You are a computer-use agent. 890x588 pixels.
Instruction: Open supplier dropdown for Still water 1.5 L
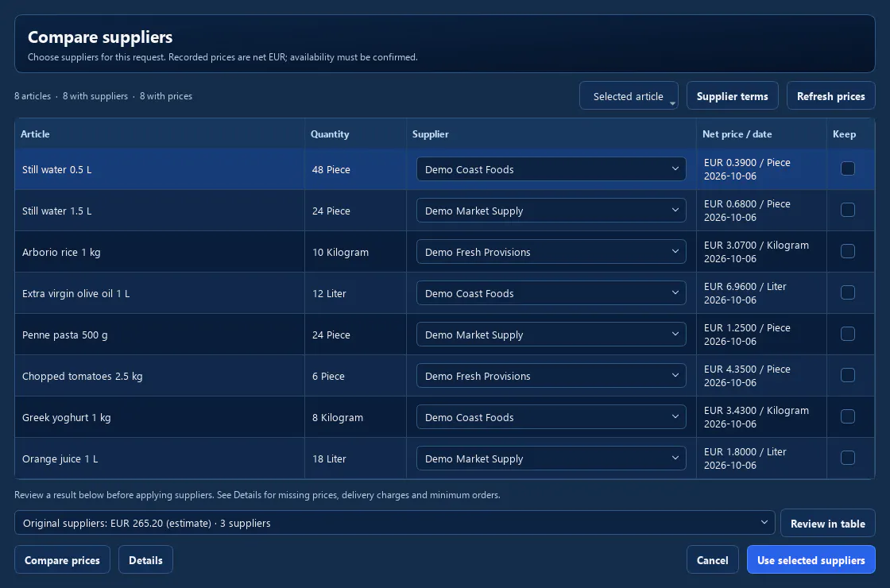coord(551,211)
